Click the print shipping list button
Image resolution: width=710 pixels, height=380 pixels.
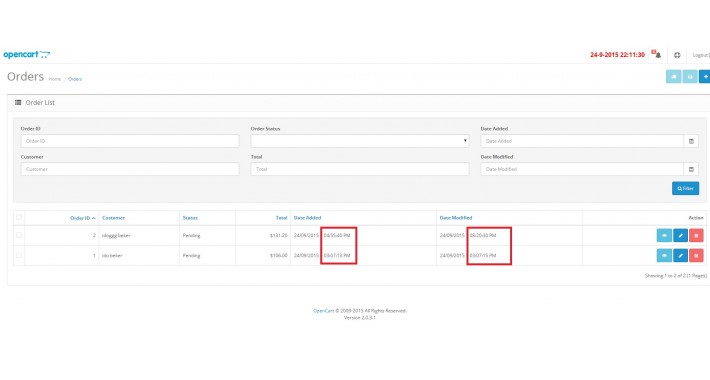point(673,77)
